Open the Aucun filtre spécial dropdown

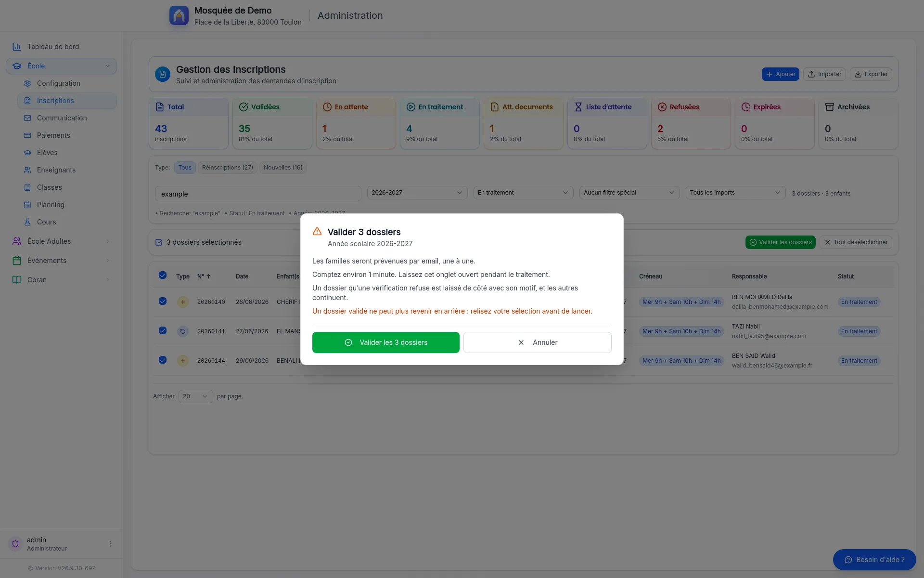coord(629,193)
